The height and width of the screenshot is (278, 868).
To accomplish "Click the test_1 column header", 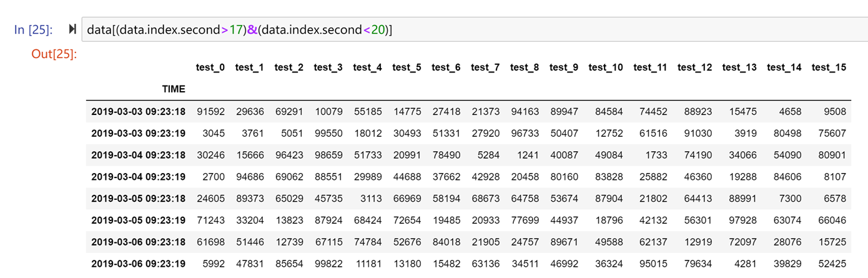I will click(250, 67).
